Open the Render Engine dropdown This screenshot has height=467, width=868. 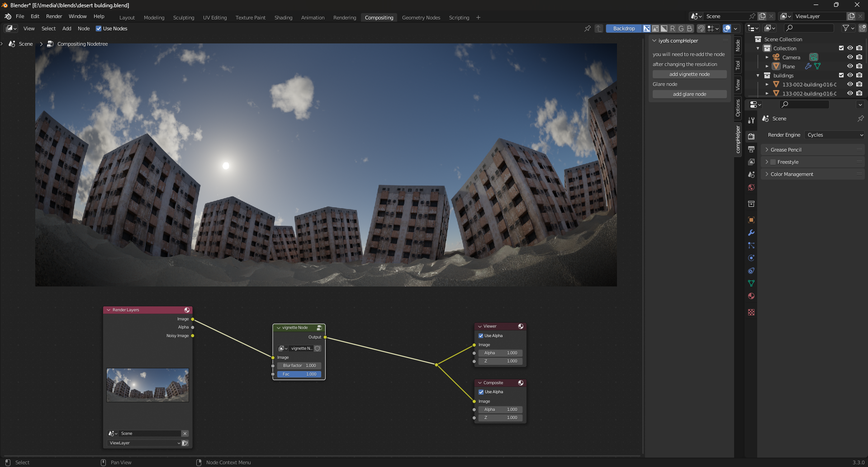click(x=834, y=134)
